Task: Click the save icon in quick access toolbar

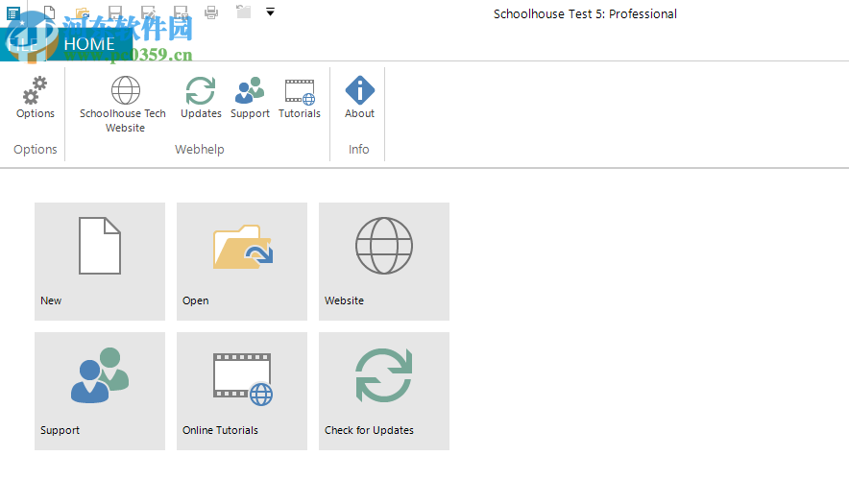Action: (115, 12)
